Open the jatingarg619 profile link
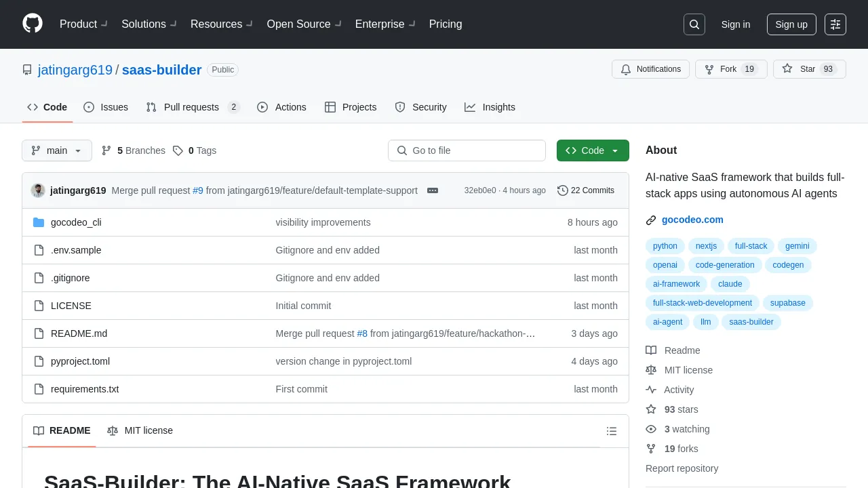The width and height of the screenshot is (868, 488). (x=75, y=70)
